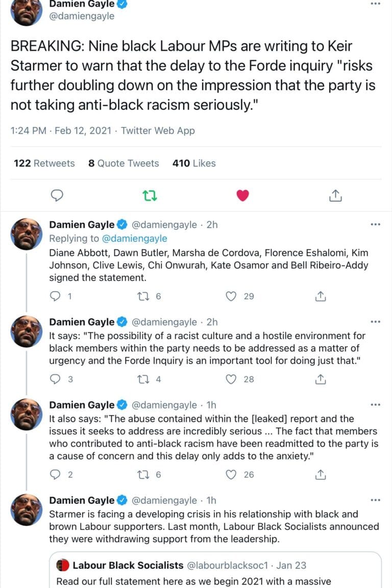Retweet the 'hostile environment' quote tweet
The image size is (392, 588).
click(x=144, y=379)
